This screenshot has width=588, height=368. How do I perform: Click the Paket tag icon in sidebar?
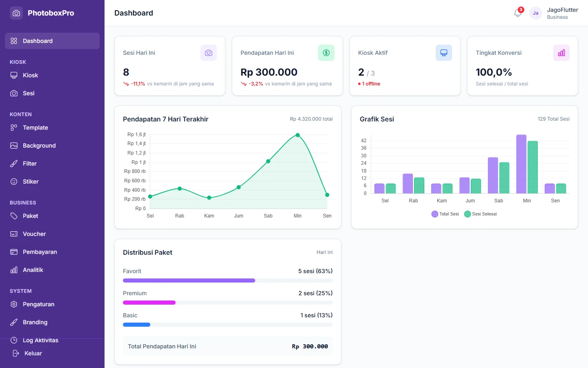tap(14, 216)
